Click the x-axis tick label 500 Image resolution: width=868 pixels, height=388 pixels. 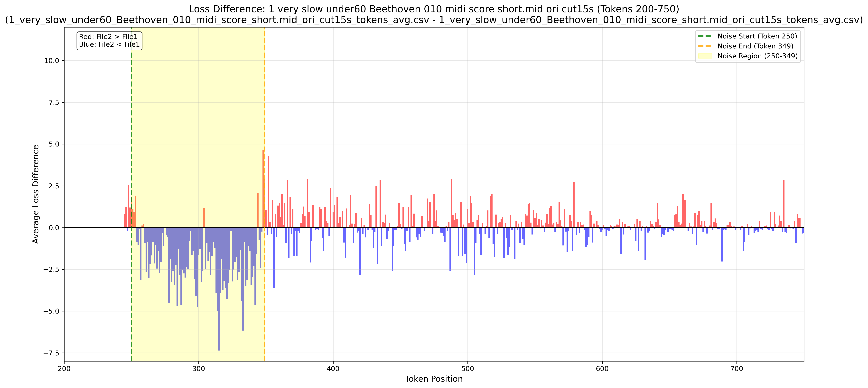pyautogui.click(x=467, y=369)
